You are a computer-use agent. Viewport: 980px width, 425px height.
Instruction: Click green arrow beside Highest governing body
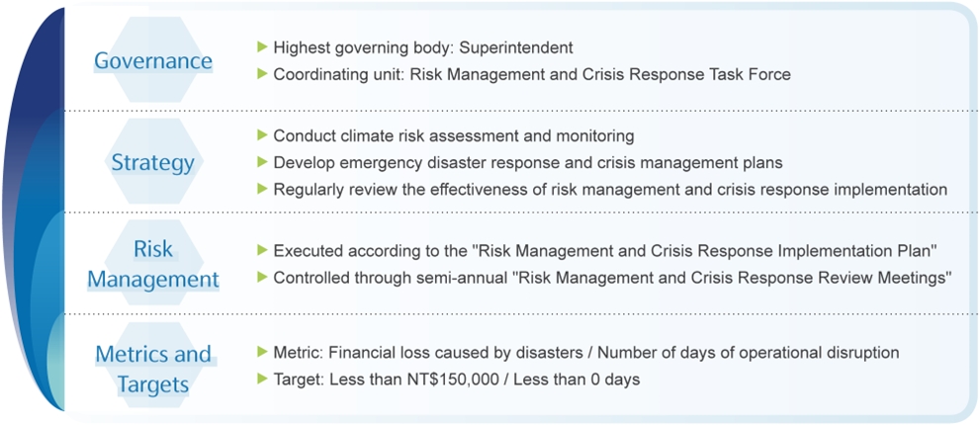click(262, 46)
